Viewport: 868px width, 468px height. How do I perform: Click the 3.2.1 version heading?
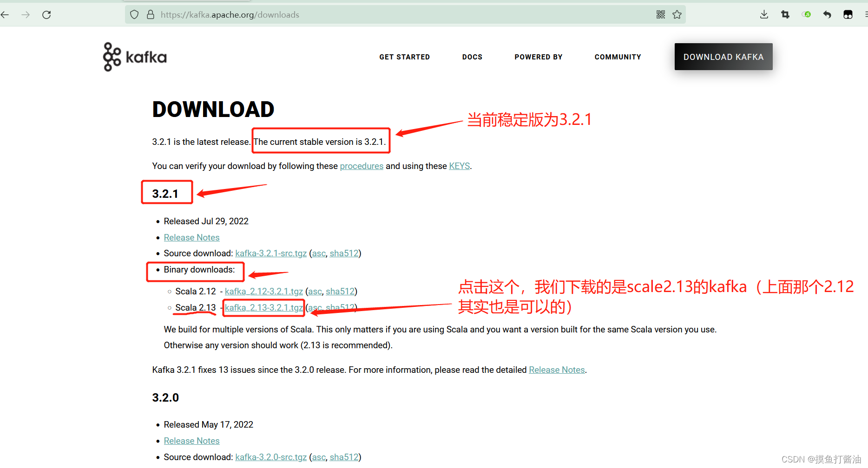[165, 194]
